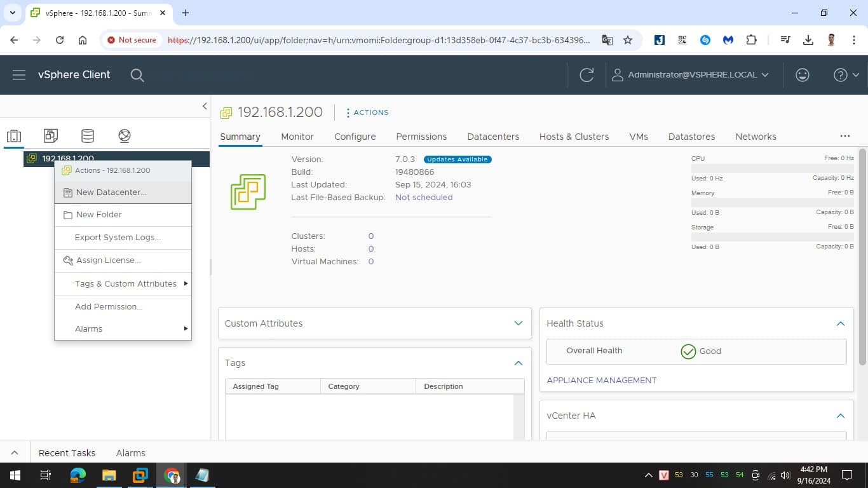Collapse the navigation sidebar panel
Screen dimensions: 868x488
[x=205, y=106]
